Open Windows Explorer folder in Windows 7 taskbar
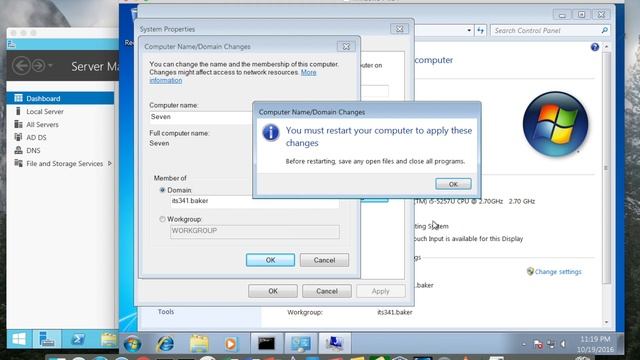 pyautogui.click(x=199, y=344)
